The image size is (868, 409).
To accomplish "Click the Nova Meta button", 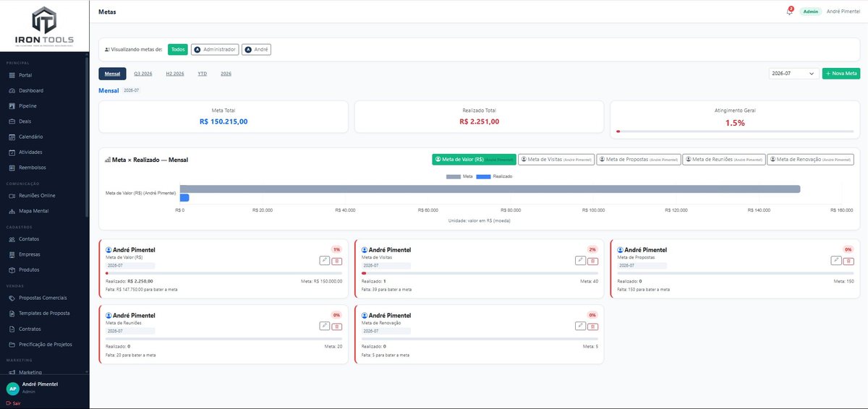I will [x=841, y=74].
